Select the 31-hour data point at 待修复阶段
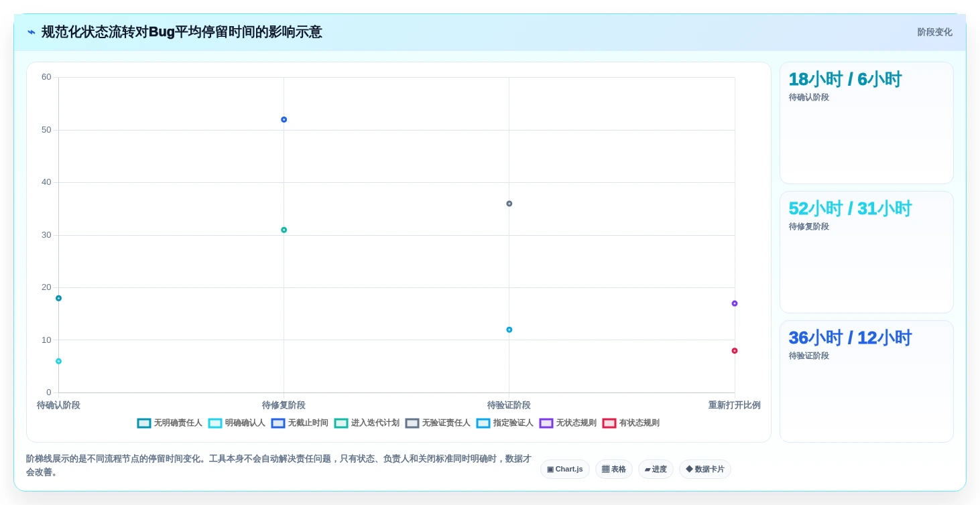 click(284, 230)
